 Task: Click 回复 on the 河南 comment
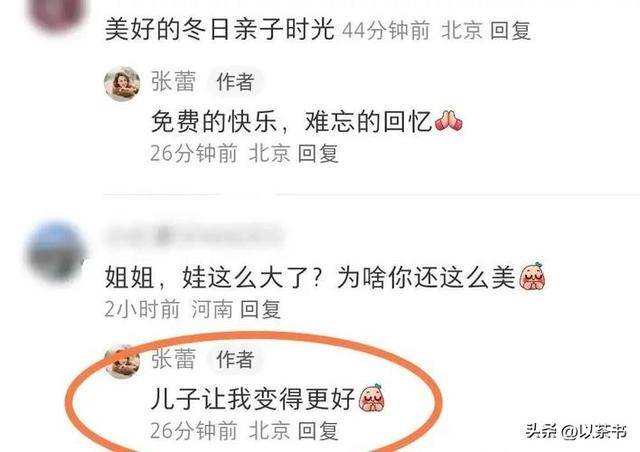(x=260, y=309)
